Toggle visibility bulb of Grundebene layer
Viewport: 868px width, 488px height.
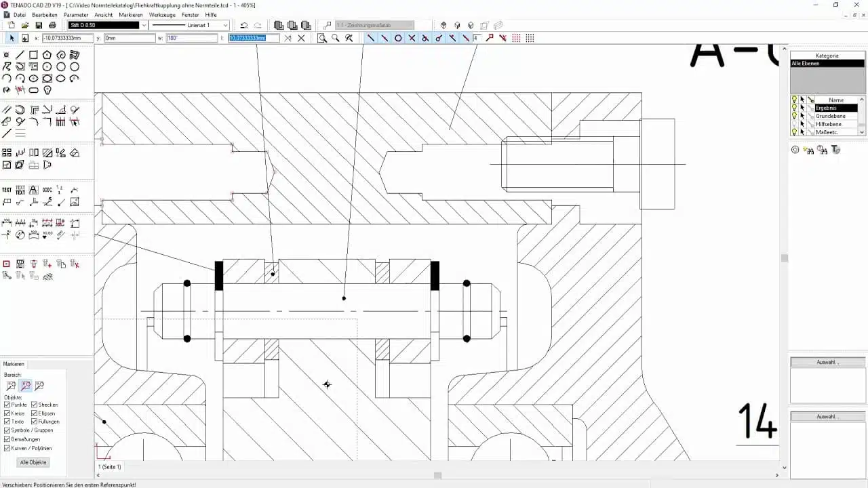794,116
